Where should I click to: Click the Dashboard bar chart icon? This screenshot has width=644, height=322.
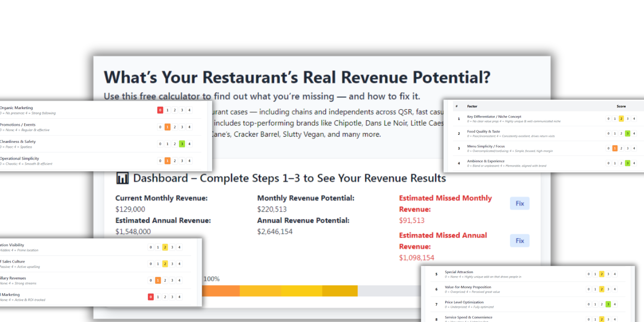(122, 178)
